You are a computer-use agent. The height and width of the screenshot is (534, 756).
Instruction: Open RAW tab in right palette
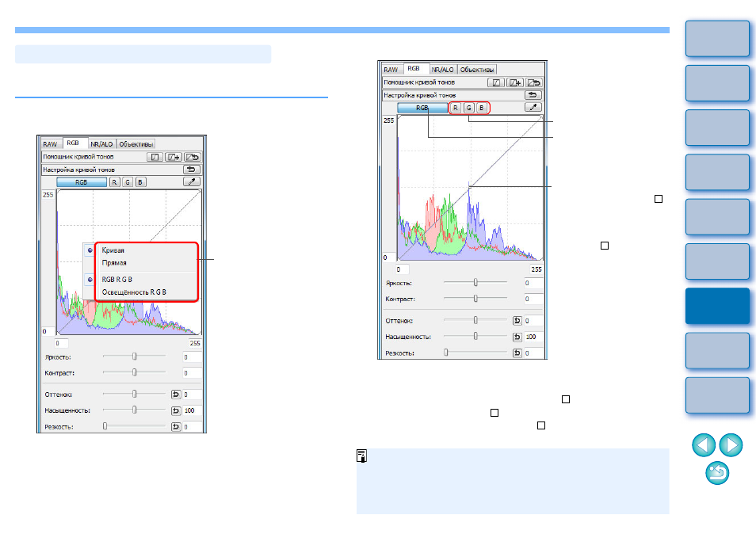[x=391, y=70]
